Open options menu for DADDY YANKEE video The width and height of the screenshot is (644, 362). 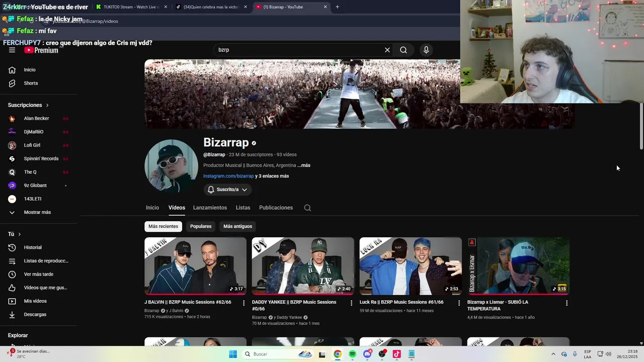(352, 303)
